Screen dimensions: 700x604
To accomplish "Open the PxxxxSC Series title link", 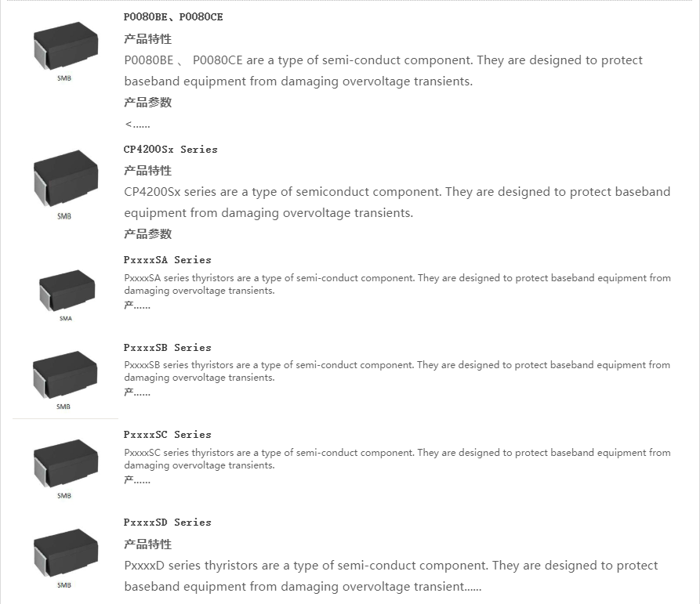I will pos(168,435).
